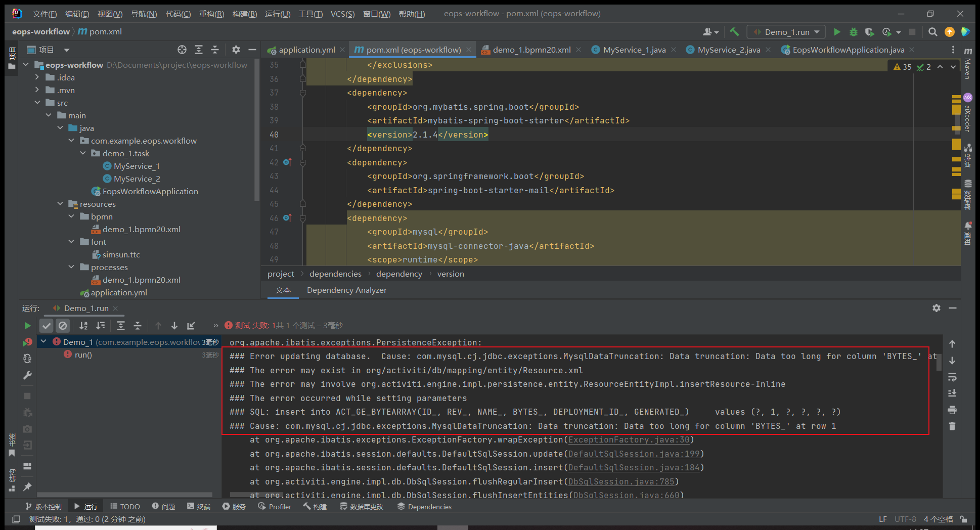Collapse the src folder
Image resolution: width=980 pixels, height=530 pixels.
(37, 103)
